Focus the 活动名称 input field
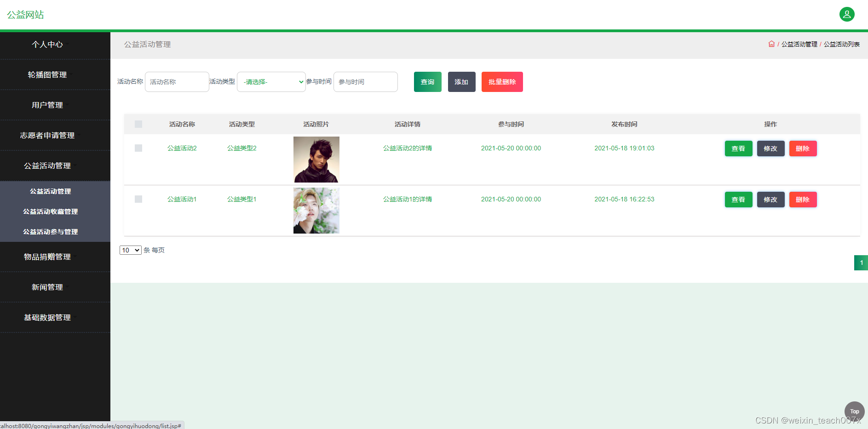Screen dimensions: 868x429 pos(177,82)
